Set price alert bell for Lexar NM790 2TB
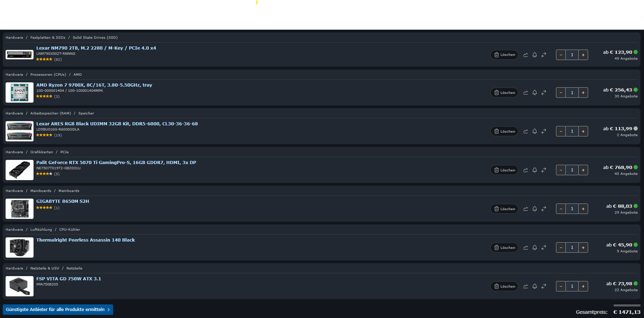The width and height of the screenshot is (644, 318). 535,55
